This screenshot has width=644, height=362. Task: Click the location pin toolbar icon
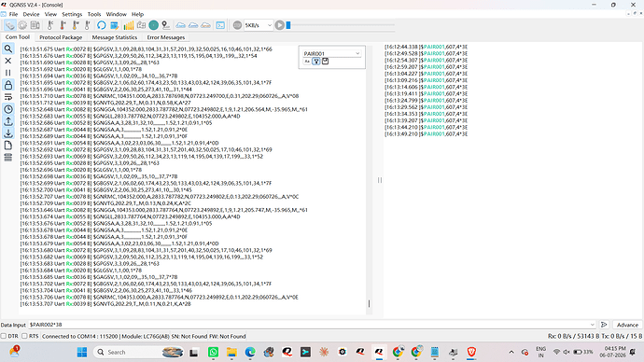coord(166,25)
